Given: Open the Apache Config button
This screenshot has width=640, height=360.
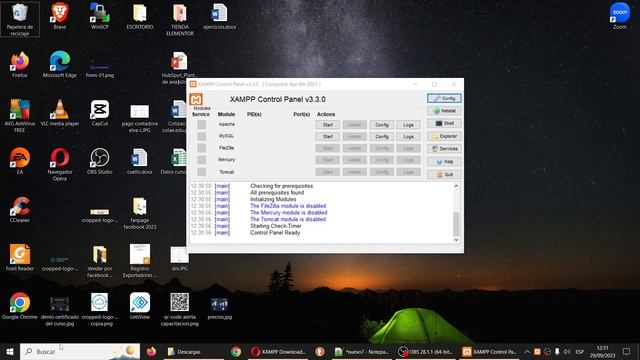Looking at the screenshot, I should 382,124.
